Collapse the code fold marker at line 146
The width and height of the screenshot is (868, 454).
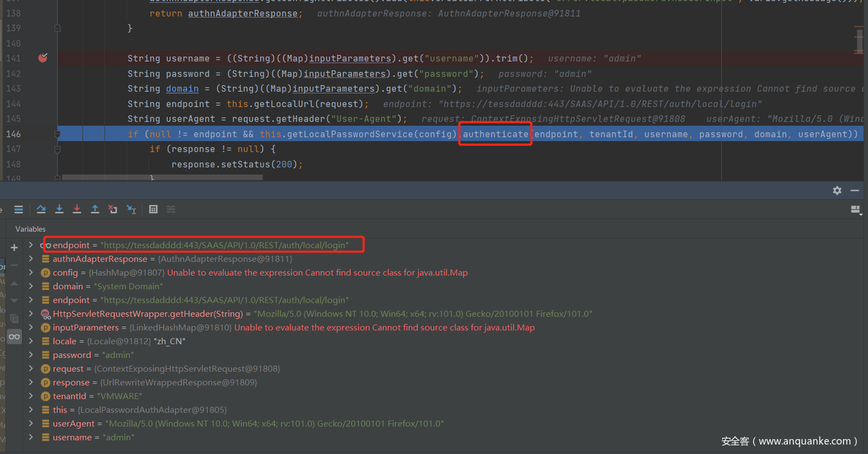click(58, 134)
